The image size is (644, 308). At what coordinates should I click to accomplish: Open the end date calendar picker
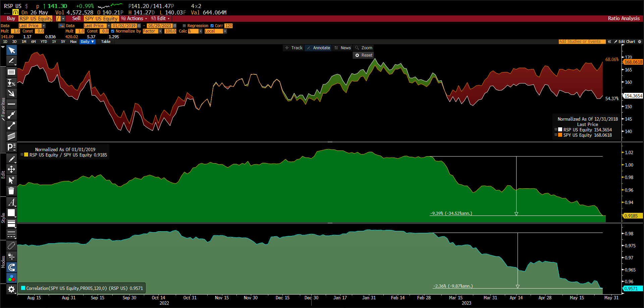point(175,26)
